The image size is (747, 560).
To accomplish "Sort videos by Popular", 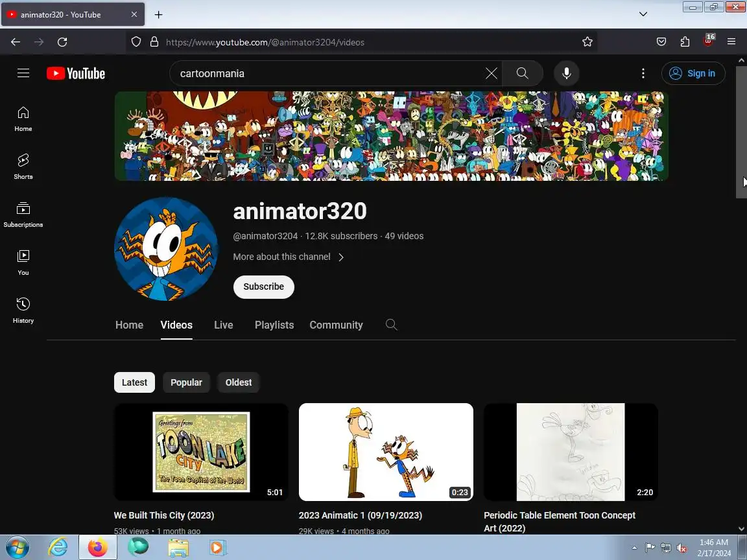I will (186, 382).
